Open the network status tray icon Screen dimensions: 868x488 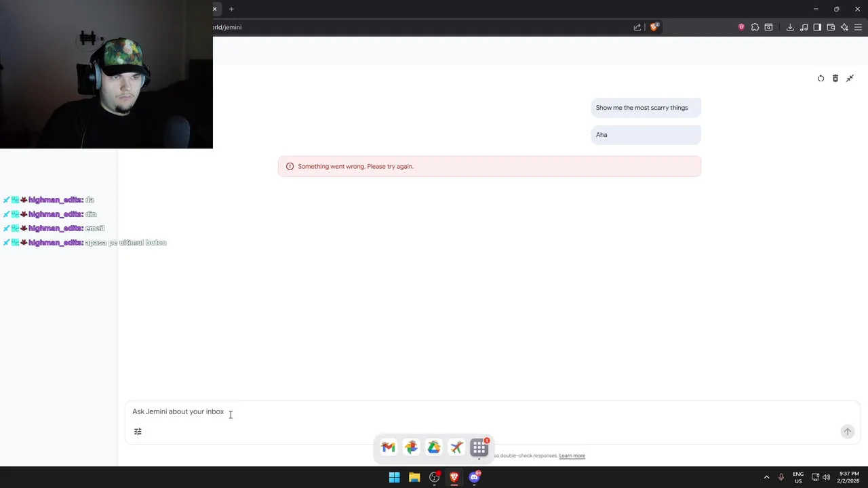[x=815, y=477]
